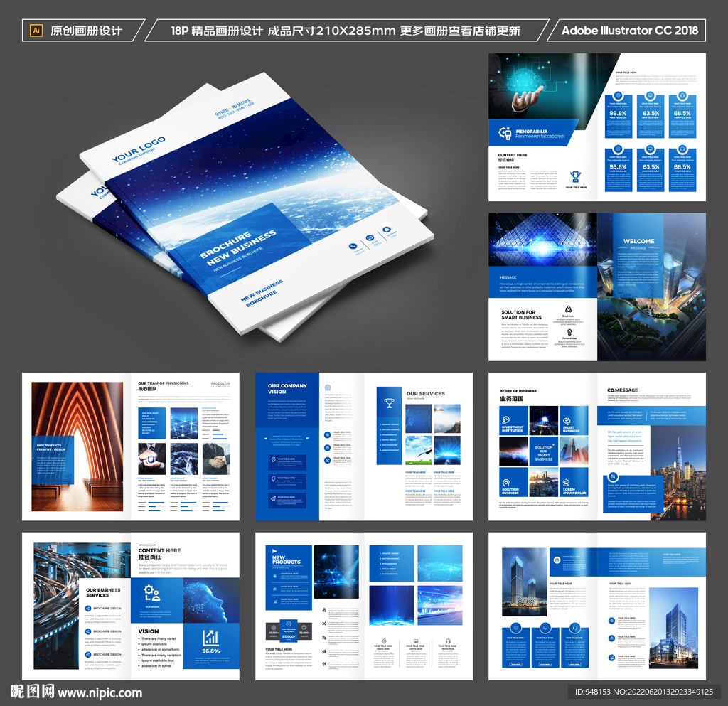Viewport: 728px width, 706px height.
Task: Click the play arrow icon above 'NEW PRODUCTS'
Action: click(274, 551)
